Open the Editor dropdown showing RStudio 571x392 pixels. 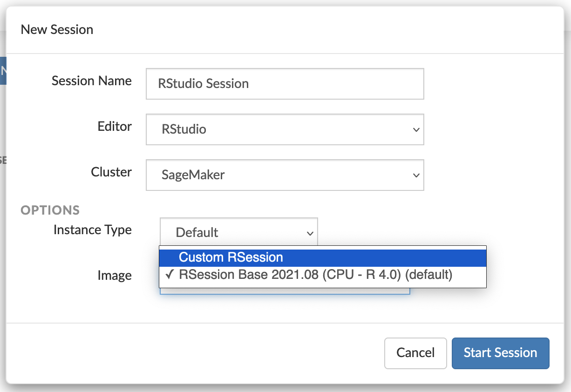[x=285, y=129]
